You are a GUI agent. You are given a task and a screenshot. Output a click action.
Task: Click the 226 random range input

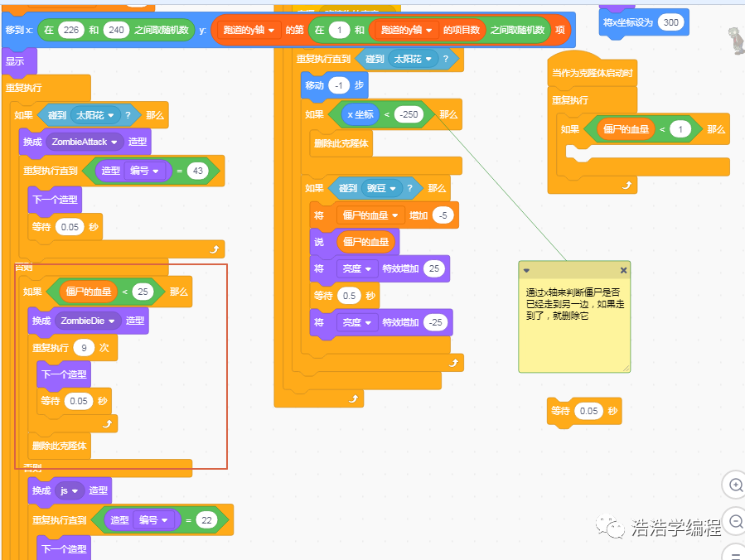pos(70,30)
